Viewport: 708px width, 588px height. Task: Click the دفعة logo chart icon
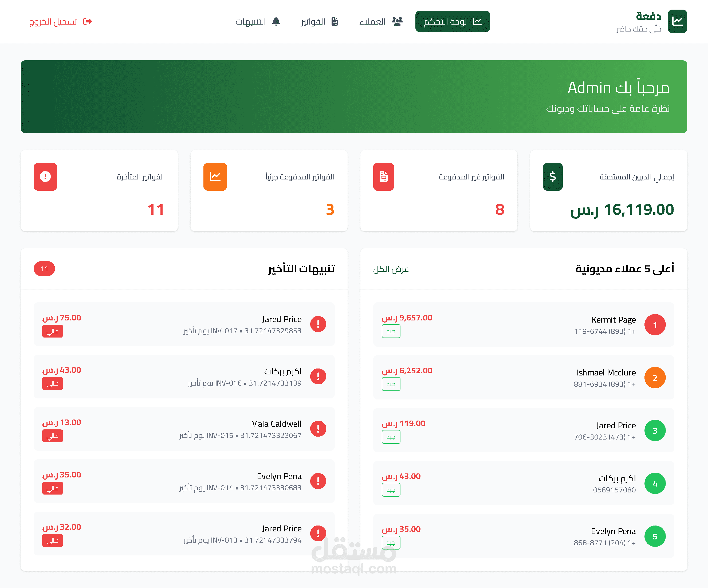[x=677, y=22]
